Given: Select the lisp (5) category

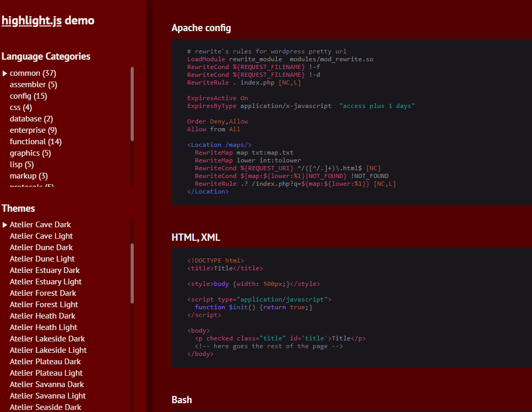Looking at the screenshot, I should (x=22, y=164).
